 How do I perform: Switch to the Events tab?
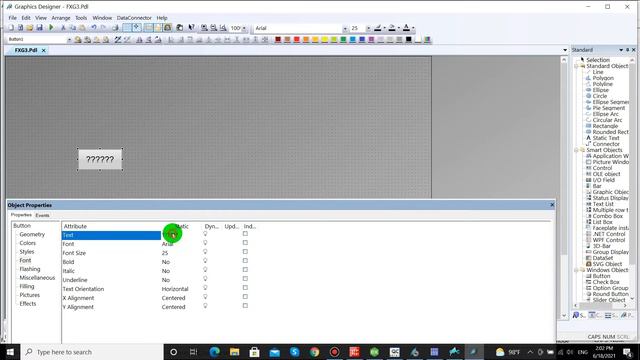tap(42, 215)
